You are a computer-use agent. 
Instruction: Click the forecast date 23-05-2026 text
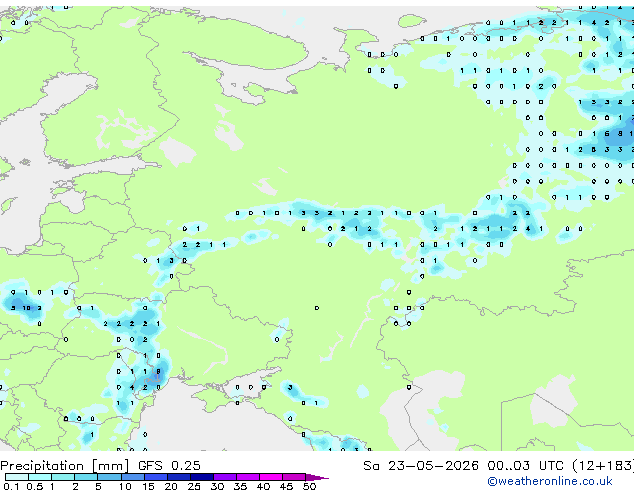click(x=433, y=466)
